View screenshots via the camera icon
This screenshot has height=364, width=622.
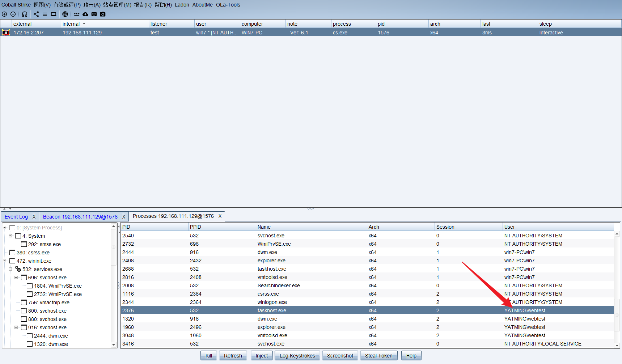pos(103,14)
